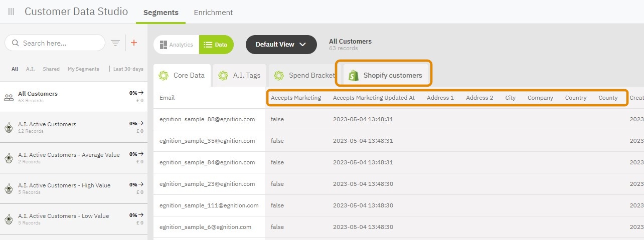The height and width of the screenshot is (240, 644).
Task: Click the Search here input field
Action: point(55,43)
